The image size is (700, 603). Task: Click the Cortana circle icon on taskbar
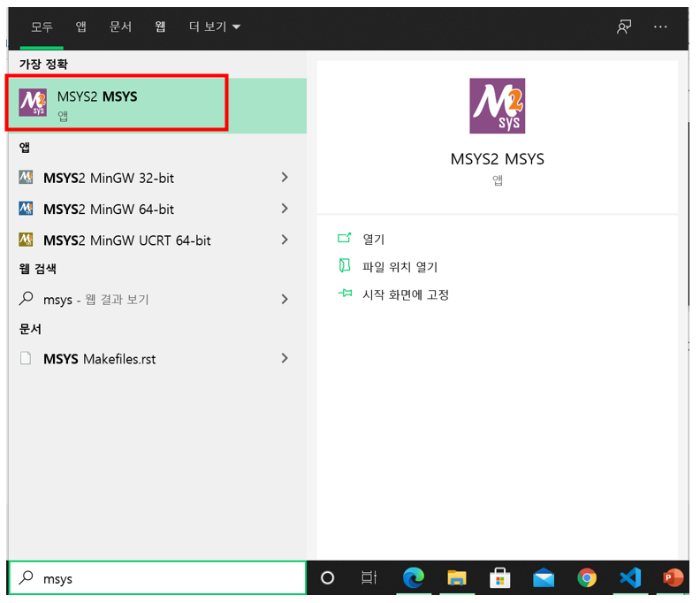327,578
